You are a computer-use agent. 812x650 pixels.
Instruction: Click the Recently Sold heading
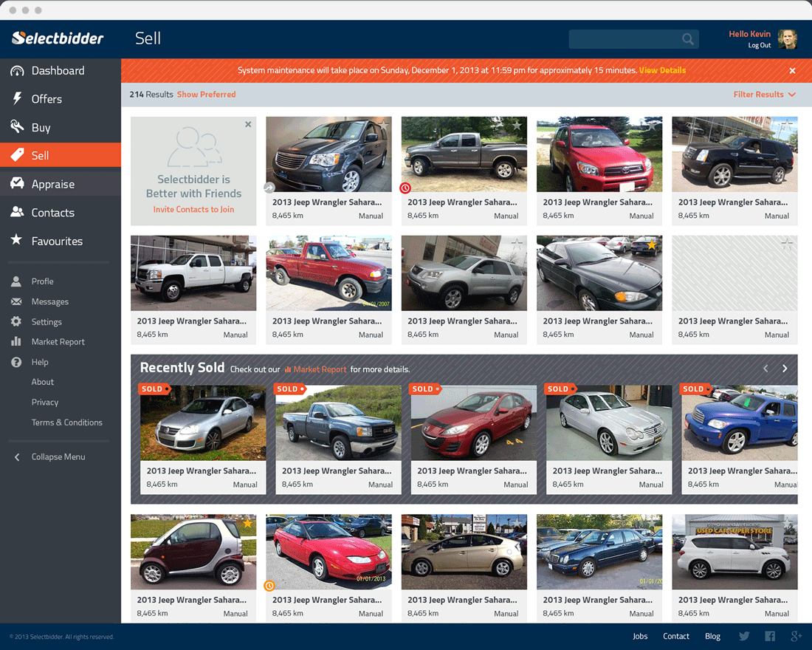[x=182, y=368]
